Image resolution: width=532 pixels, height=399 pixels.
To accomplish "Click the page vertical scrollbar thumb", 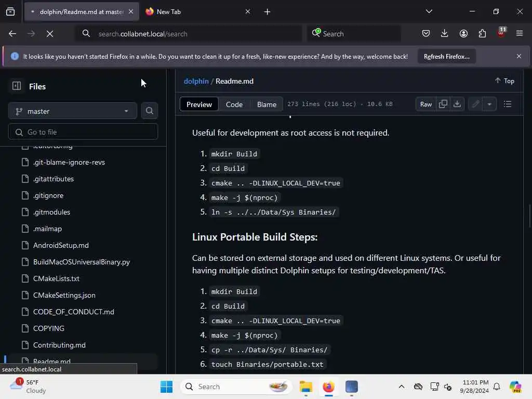I will (x=529, y=216).
